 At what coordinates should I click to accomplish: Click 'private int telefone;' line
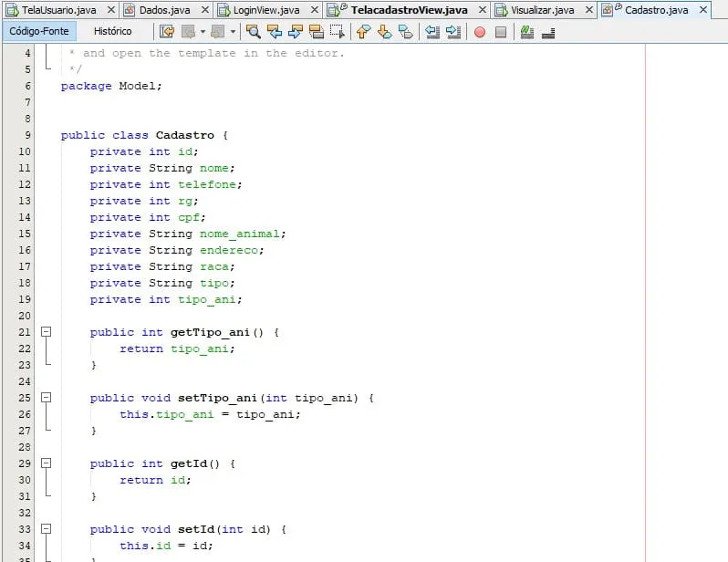point(166,184)
